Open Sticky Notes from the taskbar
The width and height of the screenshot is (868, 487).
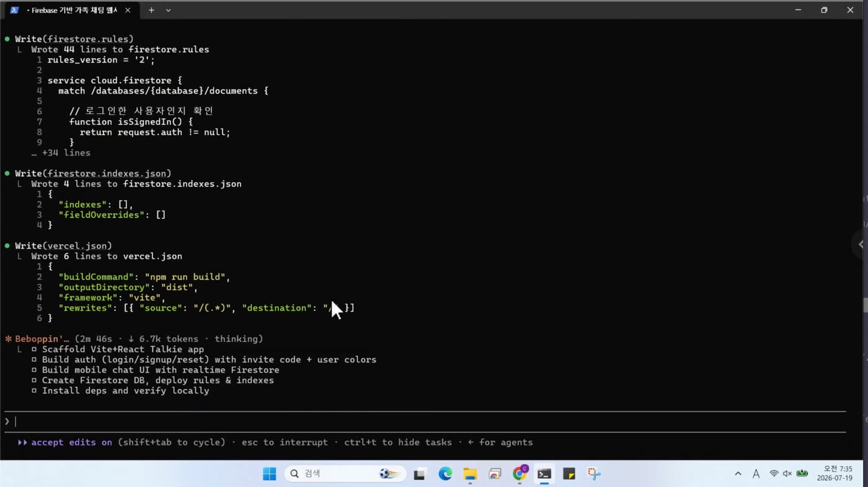coord(569,474)
